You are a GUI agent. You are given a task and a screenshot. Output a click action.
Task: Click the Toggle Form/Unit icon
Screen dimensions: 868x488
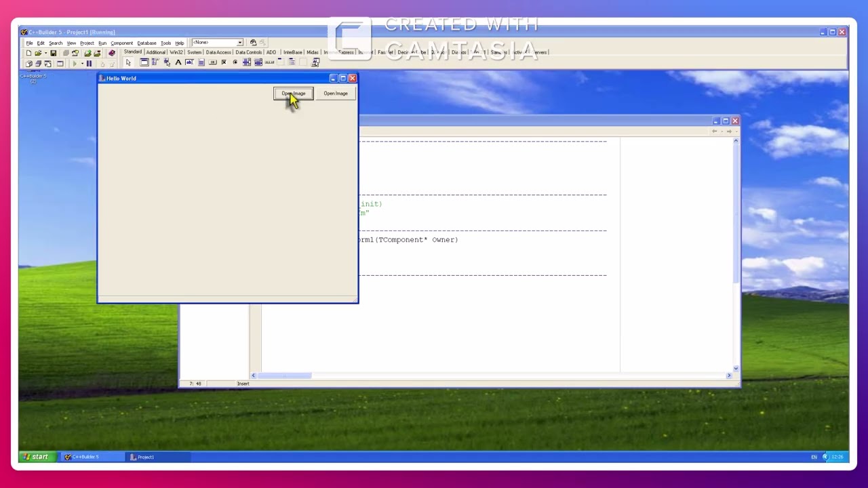47,63
